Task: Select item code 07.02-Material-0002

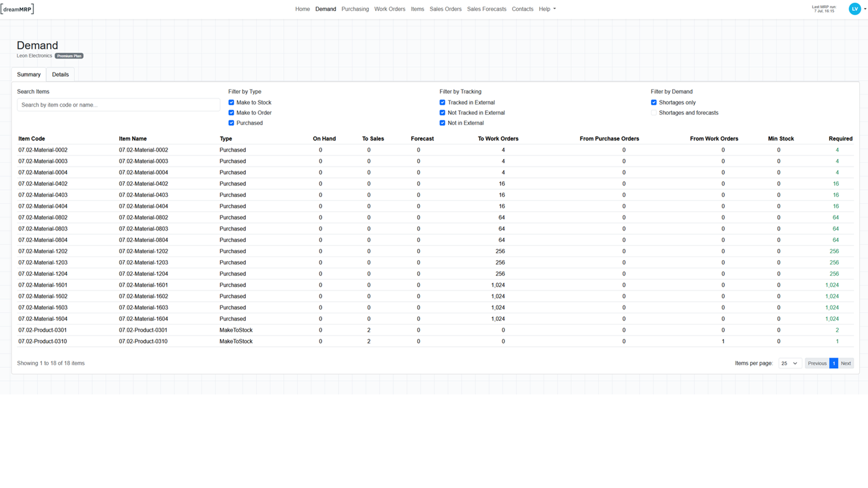Action: 43,150
